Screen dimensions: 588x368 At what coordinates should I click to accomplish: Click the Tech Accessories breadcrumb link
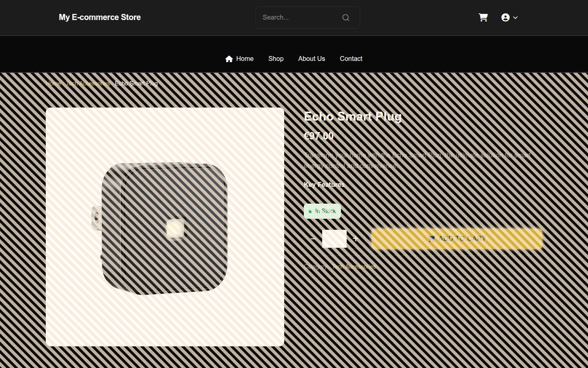click(x=88, y=83)
